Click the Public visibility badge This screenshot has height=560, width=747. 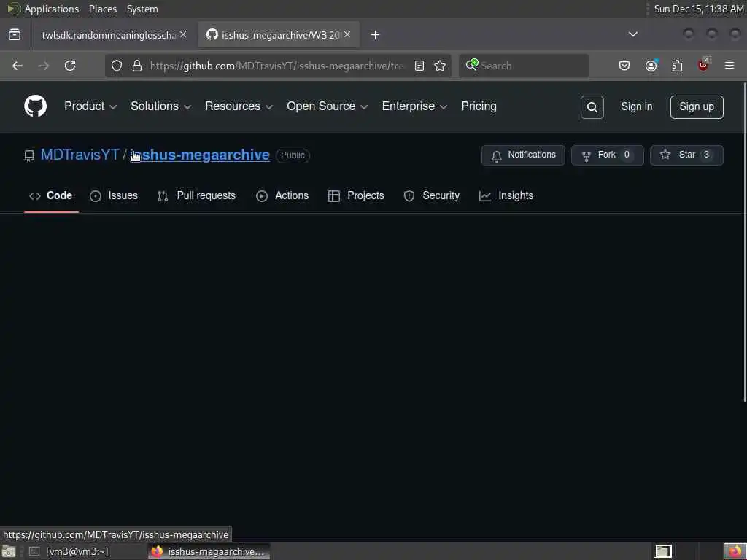(293, 155)
